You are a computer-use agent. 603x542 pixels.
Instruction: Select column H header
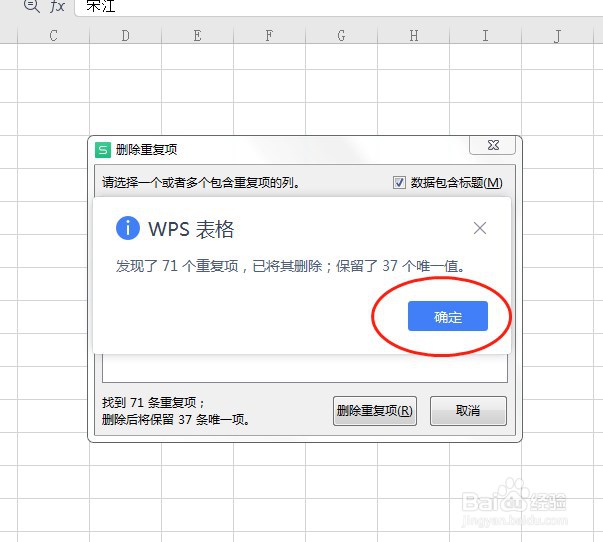413,36
